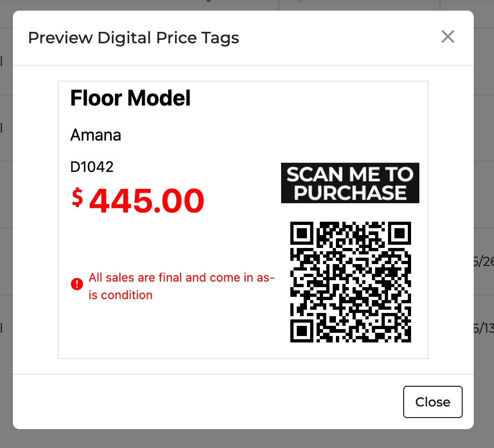Image resolution: width=494 pixels, height=448 pixels.
Task: Click the word PURCHASE in the black banner
Action: tap(350, 193)
